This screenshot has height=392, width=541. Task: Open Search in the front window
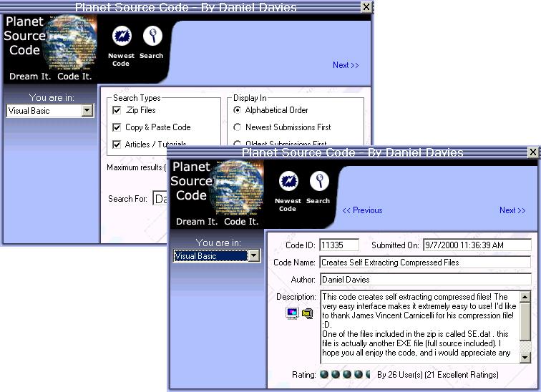318,187
